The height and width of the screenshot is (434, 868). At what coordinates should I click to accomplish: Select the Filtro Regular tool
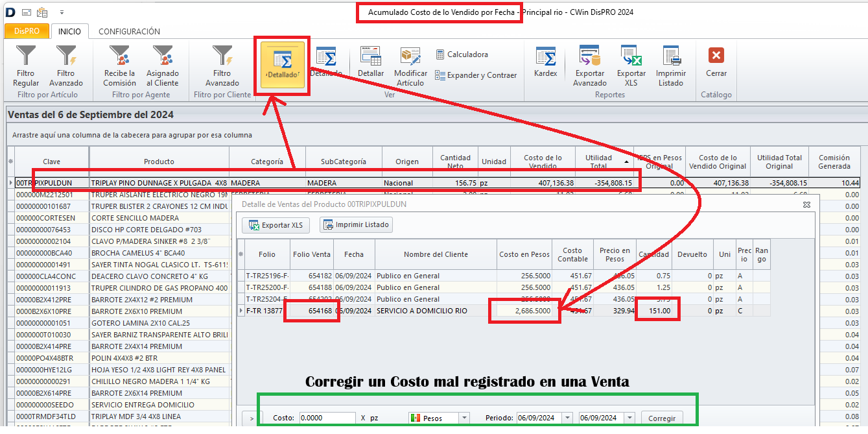25,68
